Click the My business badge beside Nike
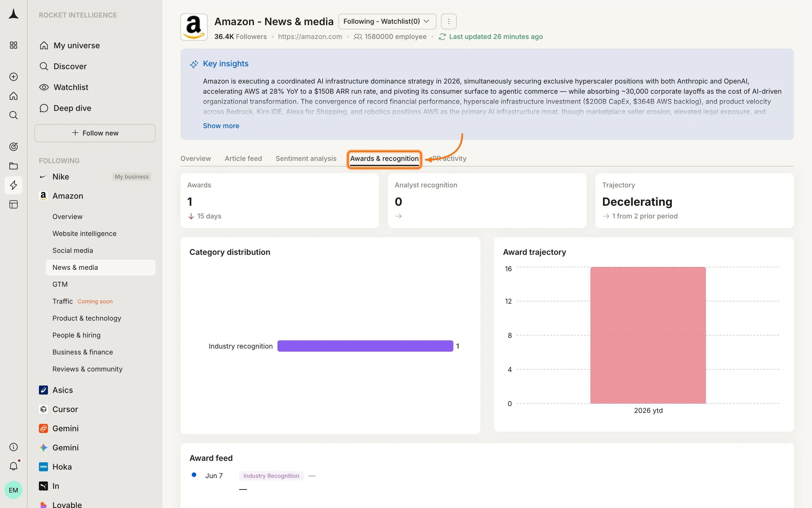812x508 pixels. (132, 177)
